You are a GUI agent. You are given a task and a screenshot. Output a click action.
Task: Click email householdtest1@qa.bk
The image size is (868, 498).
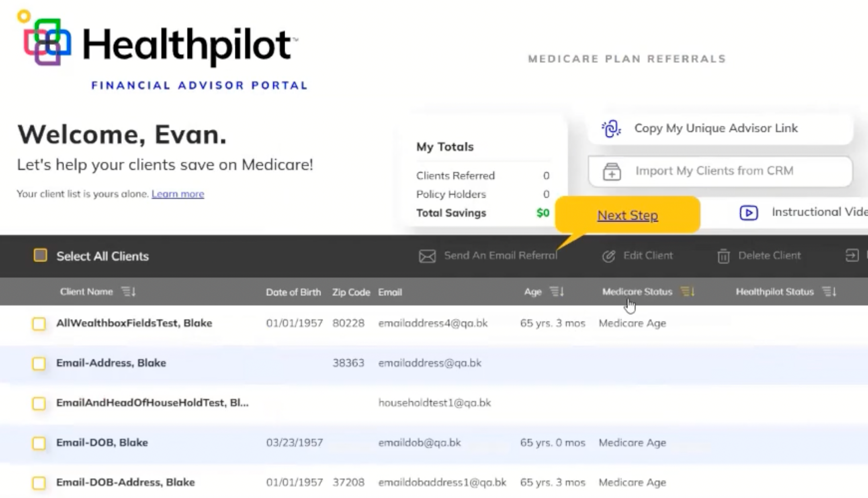434,403
